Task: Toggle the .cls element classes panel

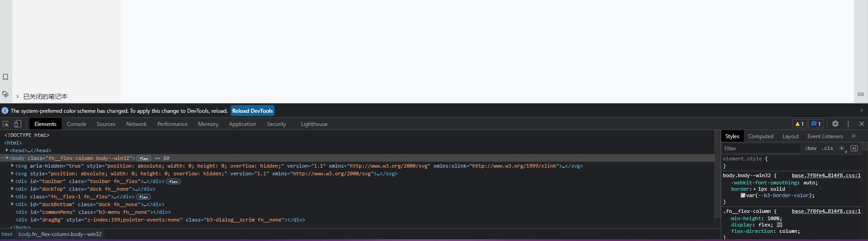Action: pyautogui.click(x=827, y=148)
